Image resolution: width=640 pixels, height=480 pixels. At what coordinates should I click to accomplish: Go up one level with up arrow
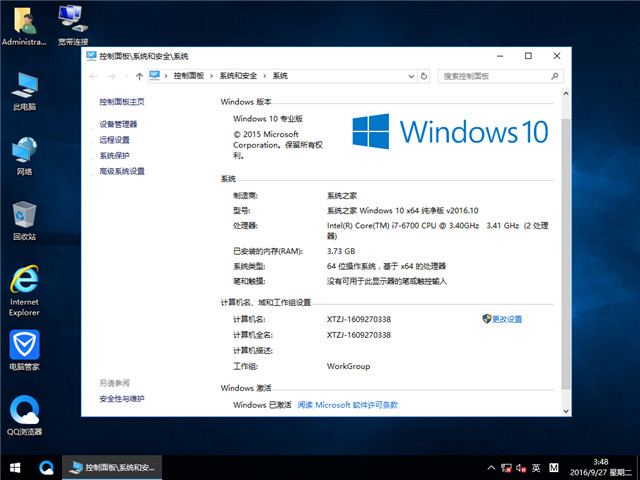(139, 76)
